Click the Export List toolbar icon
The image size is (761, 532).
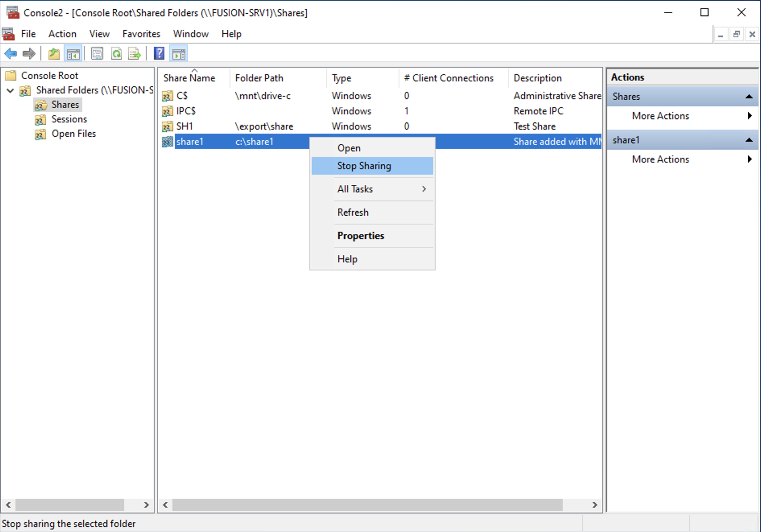point(134,54)
